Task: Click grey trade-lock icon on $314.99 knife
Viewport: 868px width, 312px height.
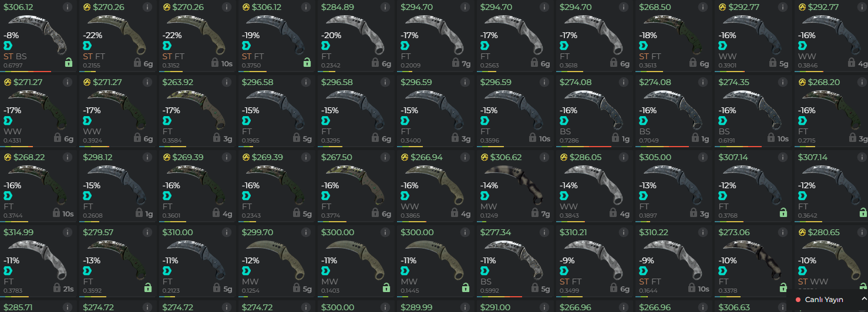Action: [58, 288]
